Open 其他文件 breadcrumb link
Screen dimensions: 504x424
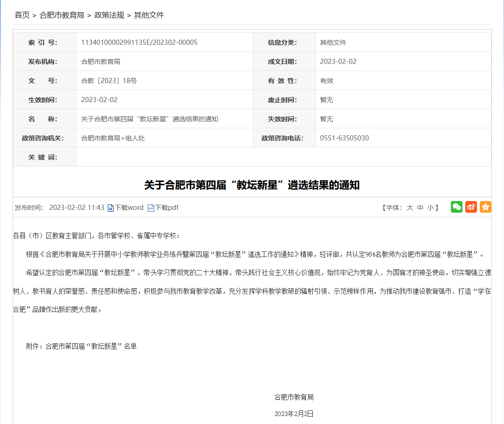pos(149,15)
